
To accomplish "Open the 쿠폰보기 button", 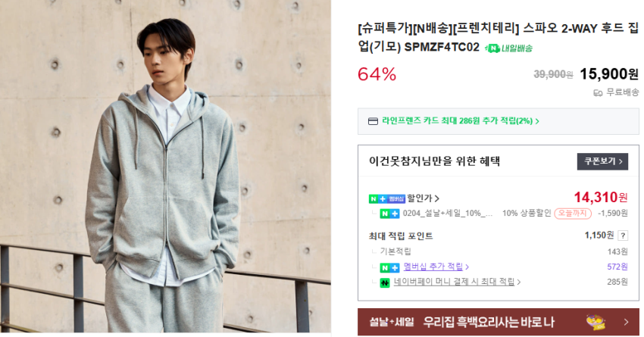I will tap(602, 161).
